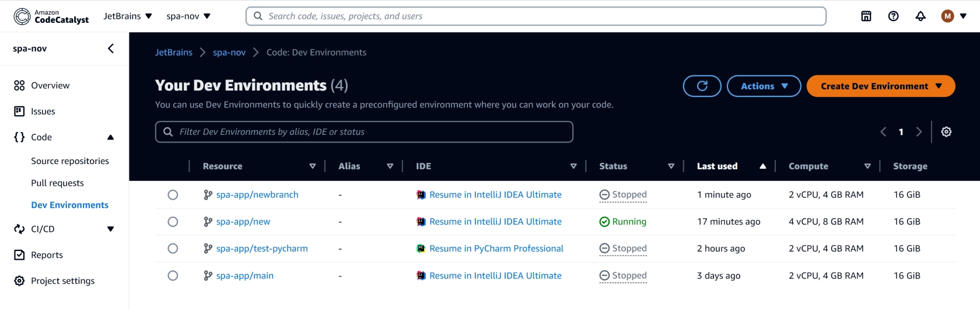Click page number 1
The height and width of the screenshot is (310, 980).
(x=901, y=132)
